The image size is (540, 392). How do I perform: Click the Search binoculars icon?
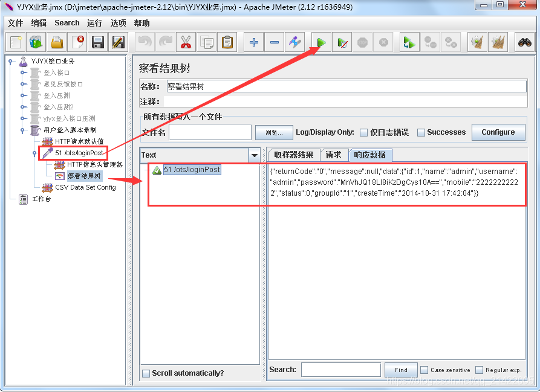pyautogui.click(x=524, y=42)
